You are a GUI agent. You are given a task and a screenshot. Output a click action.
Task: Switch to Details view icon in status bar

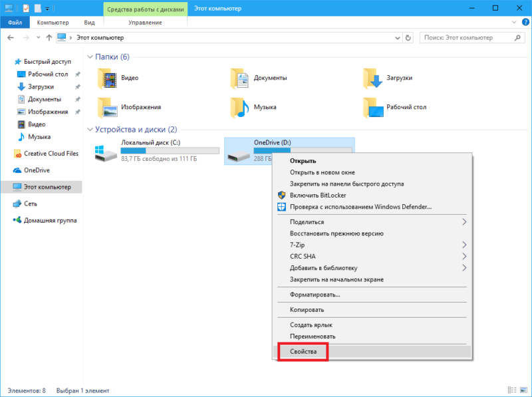512,390
